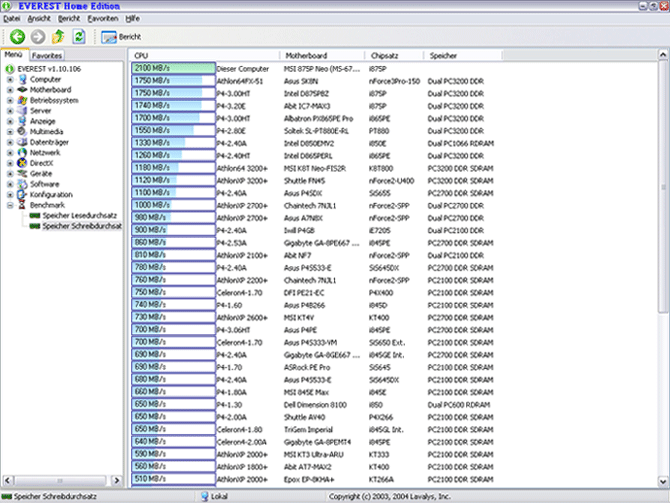Select the 1330 MB/s result bar
The height and width of the screenshot is (503, 670).
(x=173, y=143)
